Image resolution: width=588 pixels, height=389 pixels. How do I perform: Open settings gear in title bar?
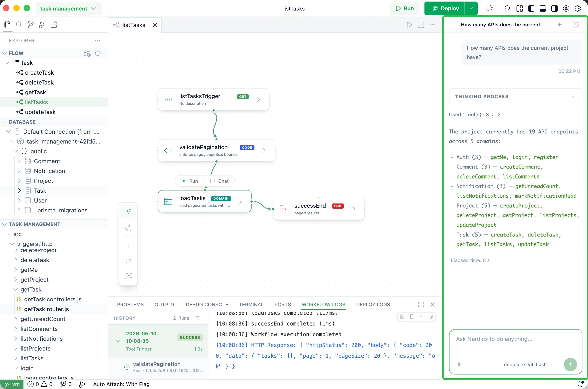(x=578, y=8)
